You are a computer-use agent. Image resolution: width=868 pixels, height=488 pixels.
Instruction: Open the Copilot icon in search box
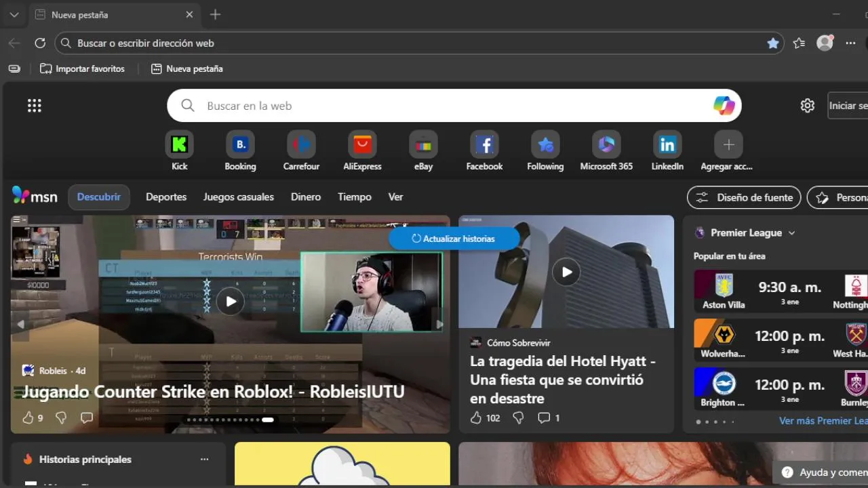coord(724,106)
